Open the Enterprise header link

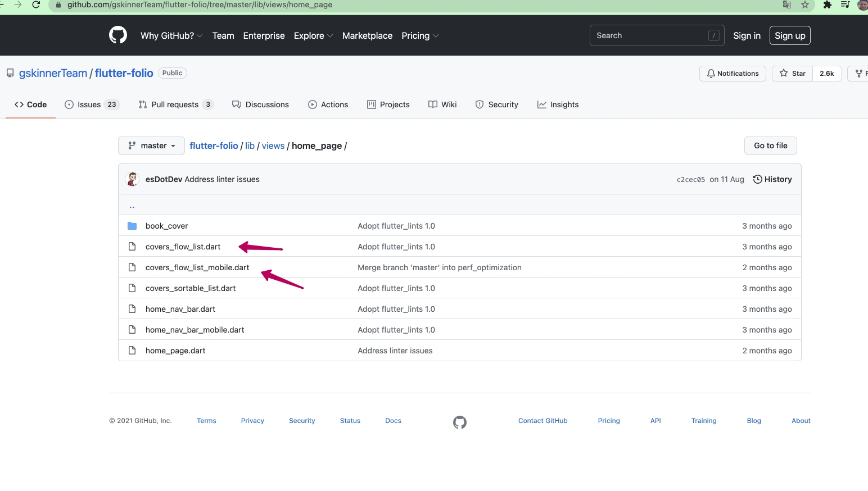coord(264,35)
